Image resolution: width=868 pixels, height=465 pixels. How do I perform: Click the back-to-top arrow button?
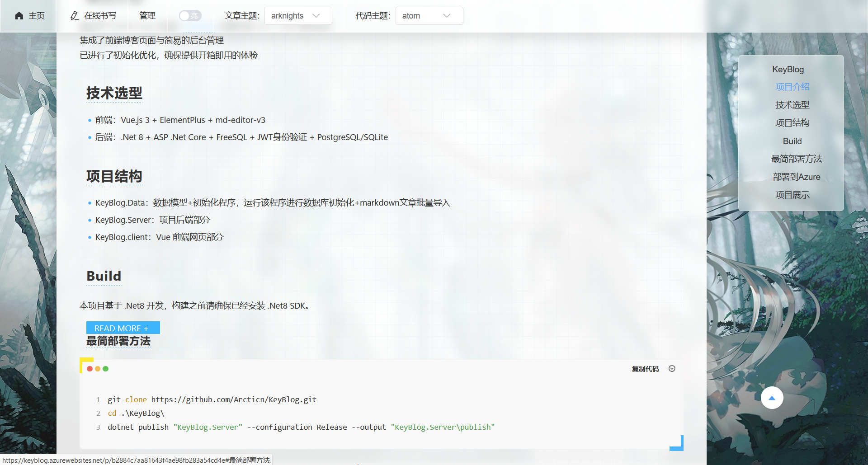772,398
